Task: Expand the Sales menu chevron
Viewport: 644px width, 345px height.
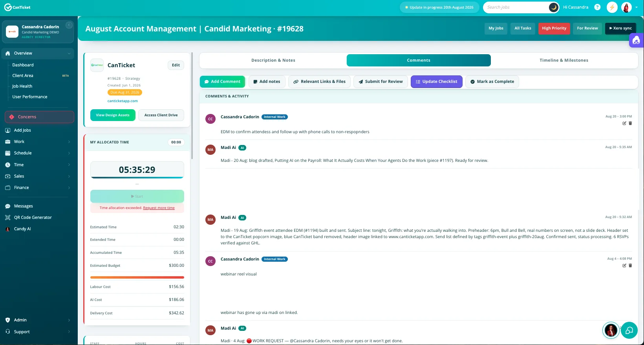Action: pyautogui.click(x=69, y=176)
